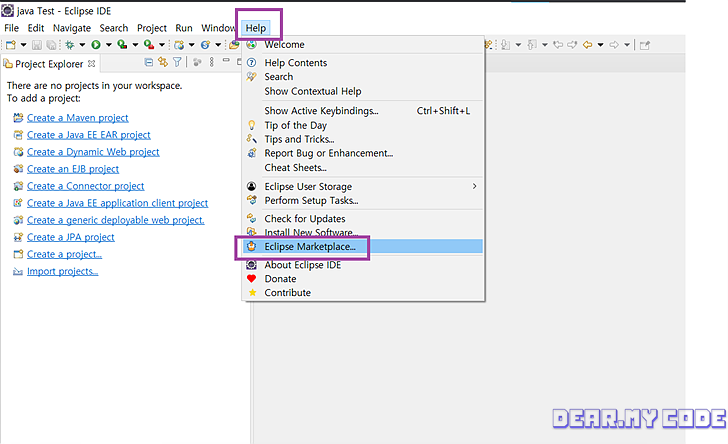Click the Pin Editor toolbar icon

click(644, 45)
